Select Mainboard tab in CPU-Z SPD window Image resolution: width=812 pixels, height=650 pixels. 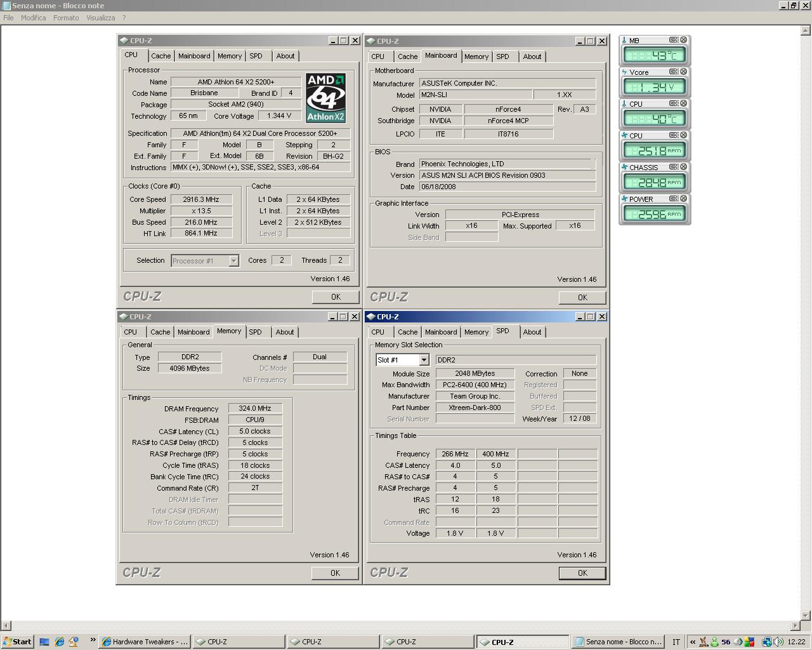(x=441, y=332)
